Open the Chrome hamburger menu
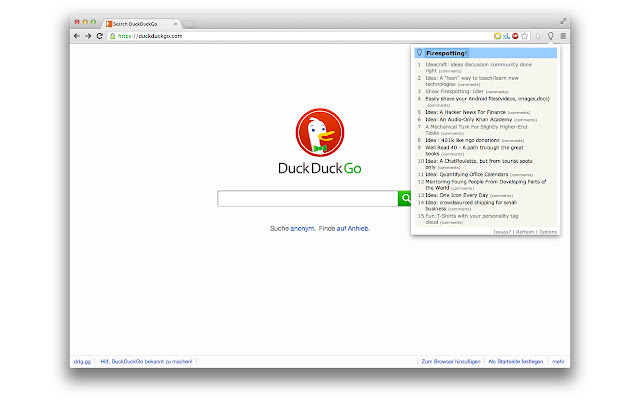Viewport: 640px width, 400px height. (563, 36)
